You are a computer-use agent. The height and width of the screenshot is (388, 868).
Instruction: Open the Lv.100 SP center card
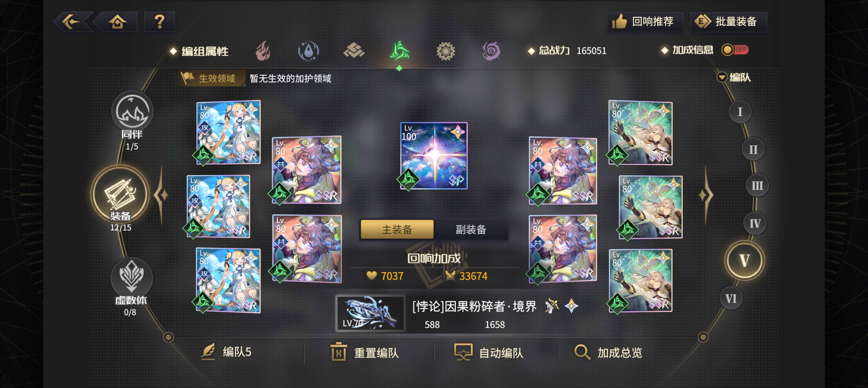click(x=433, y=156)
